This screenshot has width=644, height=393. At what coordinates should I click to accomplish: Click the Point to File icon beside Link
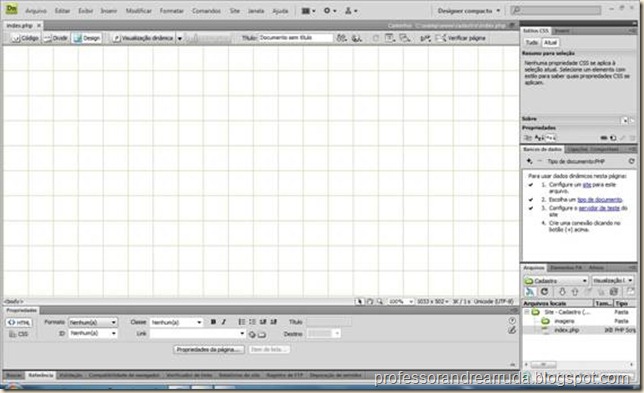point(252,335)
